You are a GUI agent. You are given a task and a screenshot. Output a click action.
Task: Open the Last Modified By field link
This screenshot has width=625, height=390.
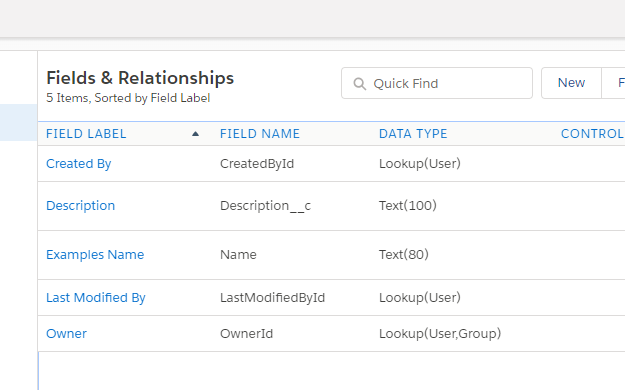click(96, 297)
